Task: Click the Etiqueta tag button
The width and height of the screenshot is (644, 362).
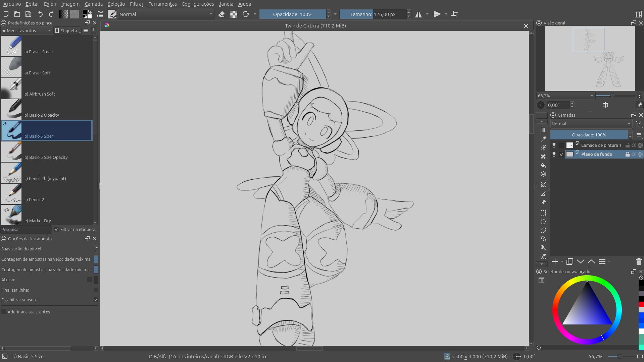Action: click(67, 31)
